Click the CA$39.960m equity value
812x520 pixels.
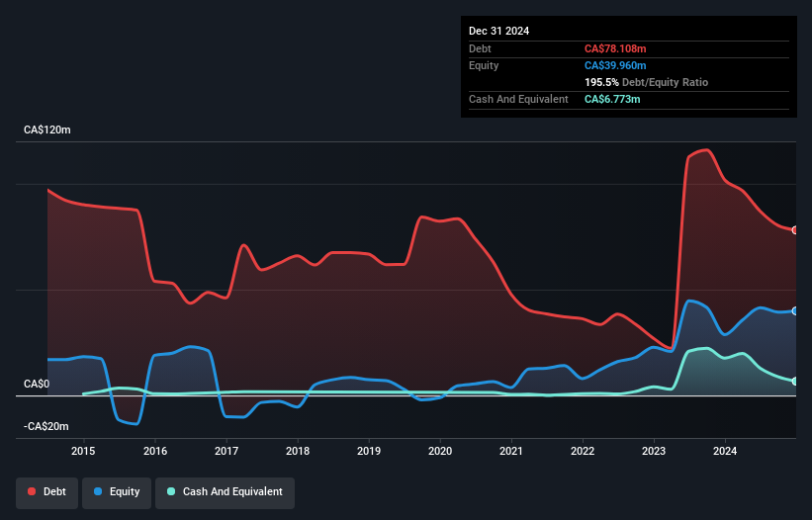(x=615, y=65)
